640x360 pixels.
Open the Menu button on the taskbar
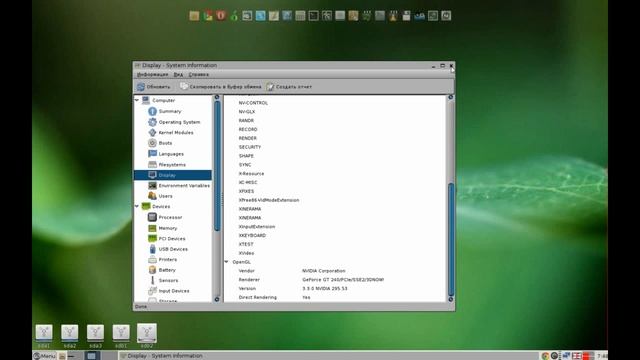pyautogui.click(x=44, y=356)
